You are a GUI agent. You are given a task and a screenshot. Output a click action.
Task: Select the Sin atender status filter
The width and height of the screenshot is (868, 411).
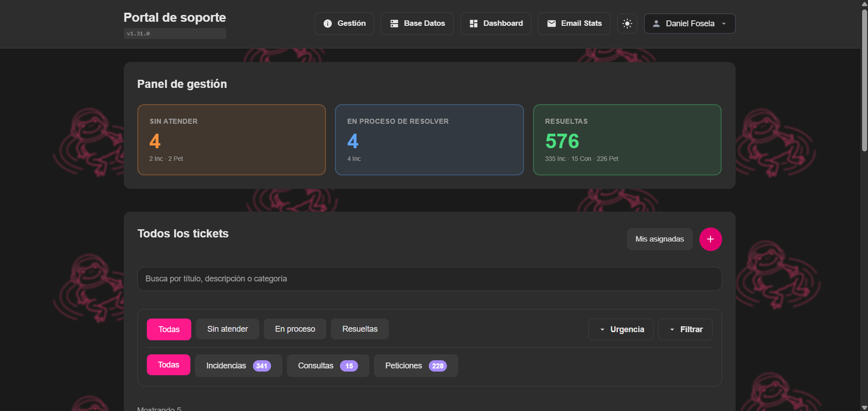tap(227, 329)
